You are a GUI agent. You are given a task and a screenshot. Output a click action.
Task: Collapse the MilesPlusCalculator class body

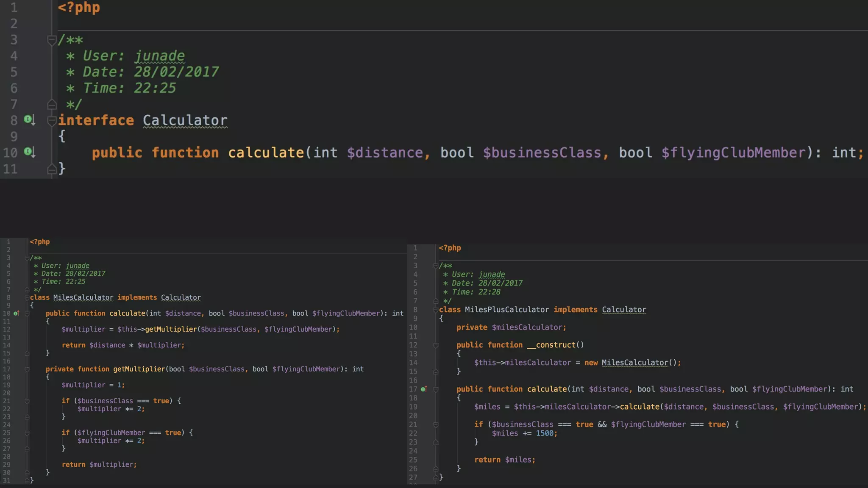(436, 310)
